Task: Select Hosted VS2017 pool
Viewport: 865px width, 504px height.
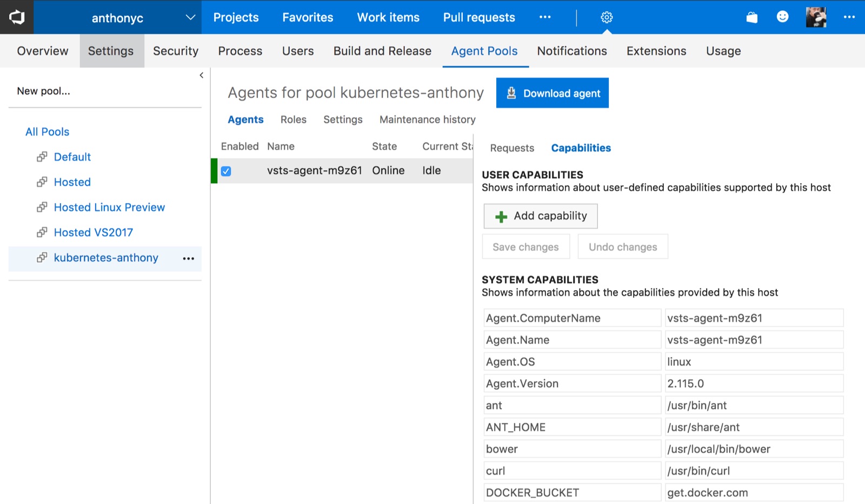Action: click(x=94, y=232)
